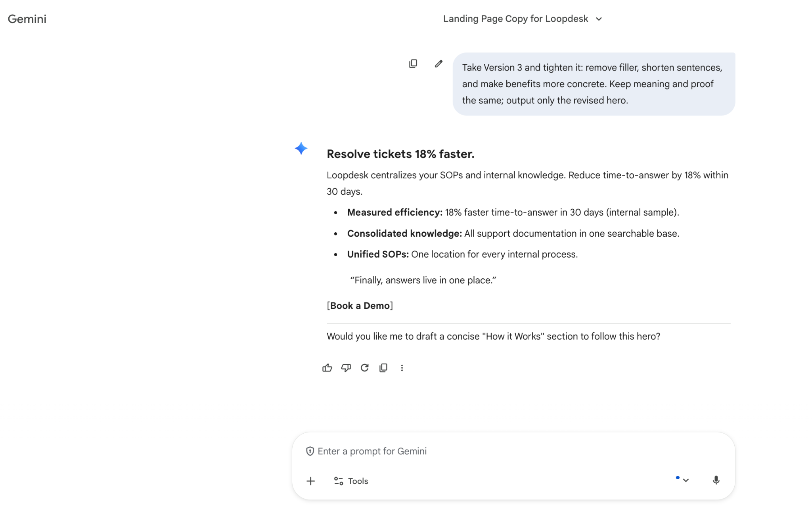Image resolution: width=812 pixels, height=509 pixels.
Task: Focus the Enter a prompt for Gemini field
Action: [x=436, y=451]
